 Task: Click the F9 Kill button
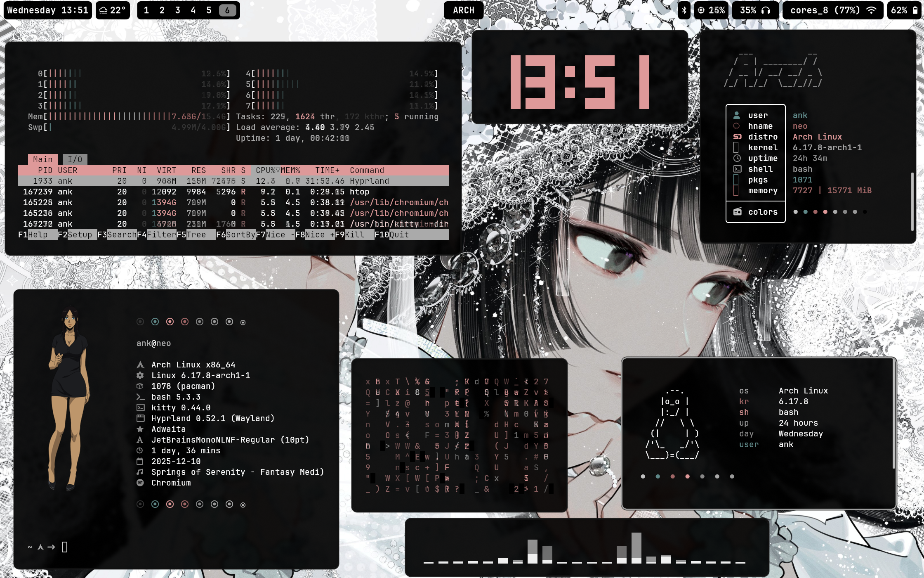[355, 235]
